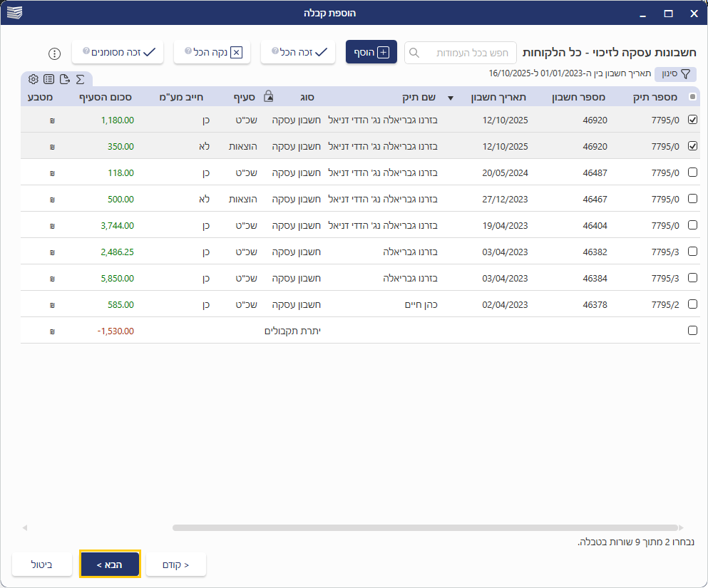Check the יתרת תקבולים row checkbox
The width and height of the screenshot is (708, 588).
(x=692, y=331)
